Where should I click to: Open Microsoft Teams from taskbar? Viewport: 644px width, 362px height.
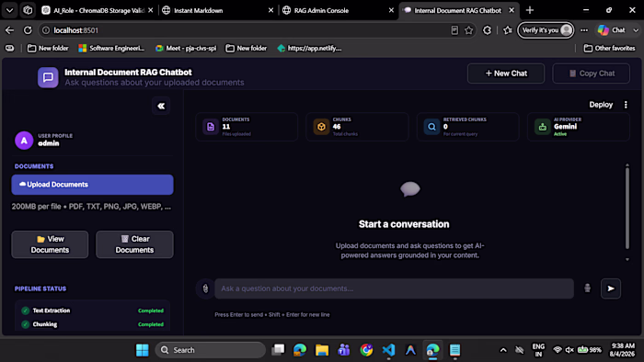click(344, 350)
